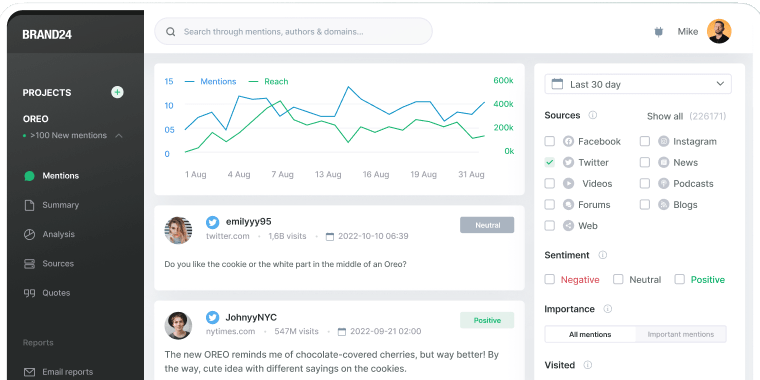Viewport: 760px width, 380px height.
Task: Click username emilyyy95
Action: (249, 222)
